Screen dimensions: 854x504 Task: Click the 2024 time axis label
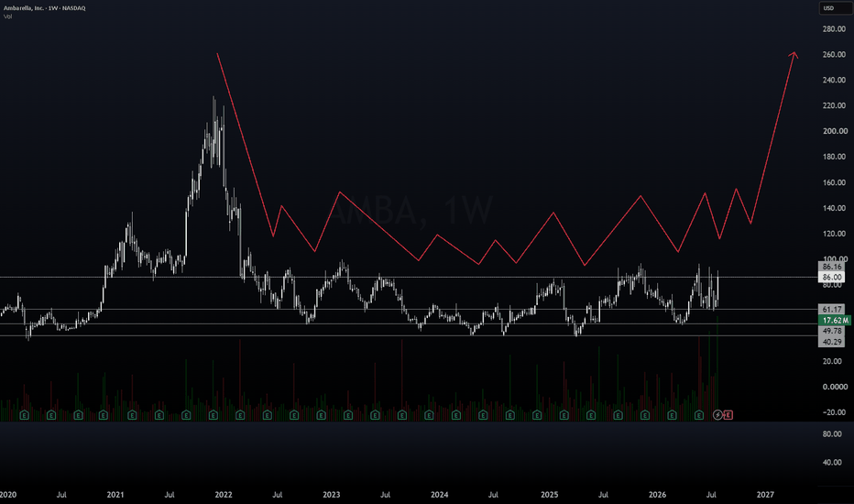click(x=440, y=495)
